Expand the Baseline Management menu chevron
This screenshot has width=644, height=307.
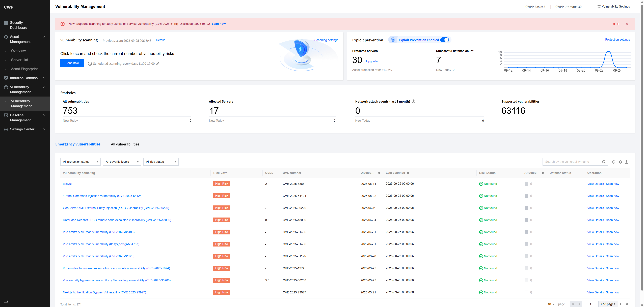click(x=44, y=115)
